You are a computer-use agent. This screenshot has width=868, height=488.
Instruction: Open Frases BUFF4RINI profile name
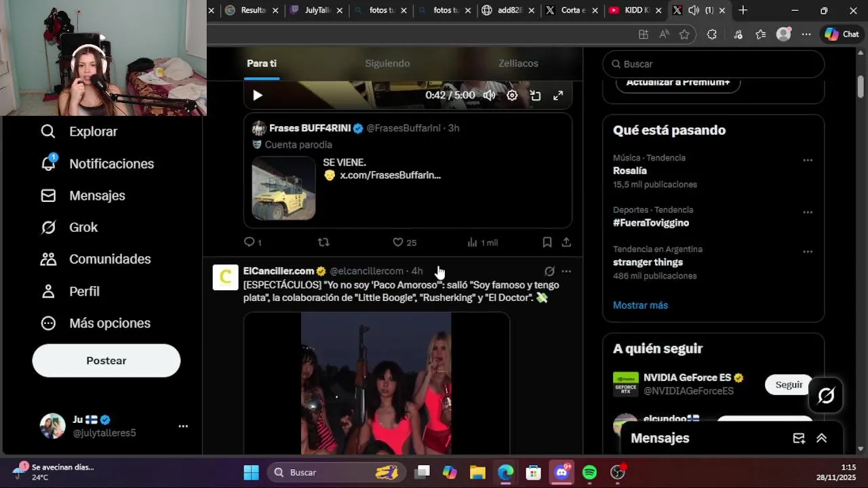click(x=310, y=128)
